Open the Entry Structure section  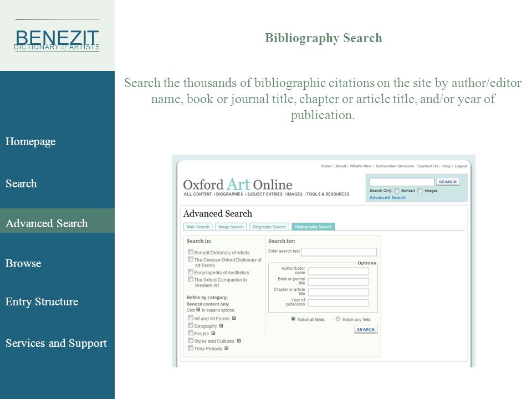(42, 301)
